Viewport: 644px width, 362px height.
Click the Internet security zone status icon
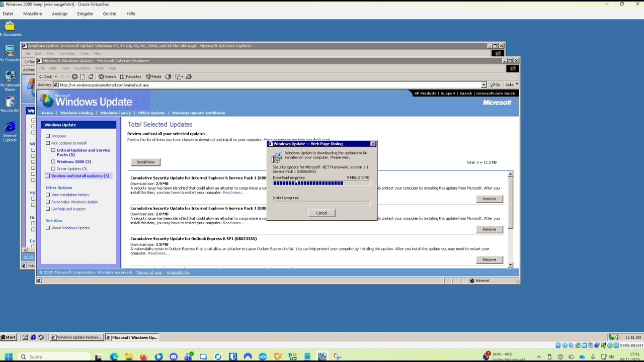pos(471,281)
